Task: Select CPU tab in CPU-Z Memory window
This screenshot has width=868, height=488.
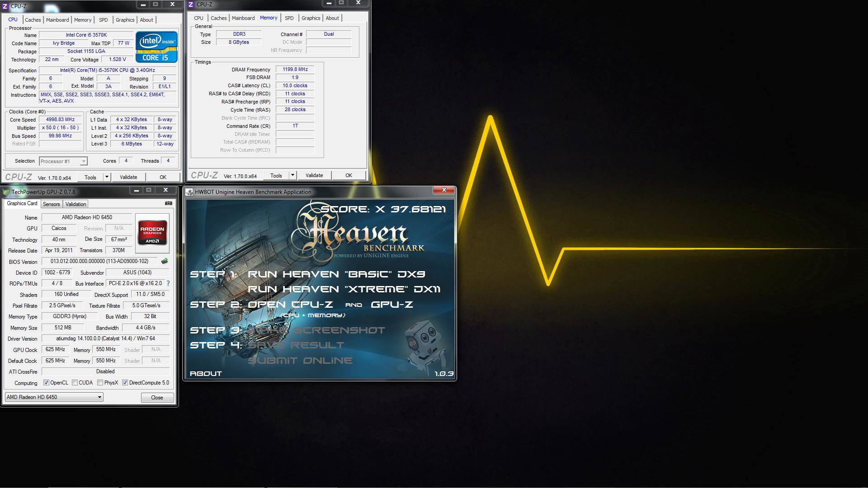Action: click(199, 18)
